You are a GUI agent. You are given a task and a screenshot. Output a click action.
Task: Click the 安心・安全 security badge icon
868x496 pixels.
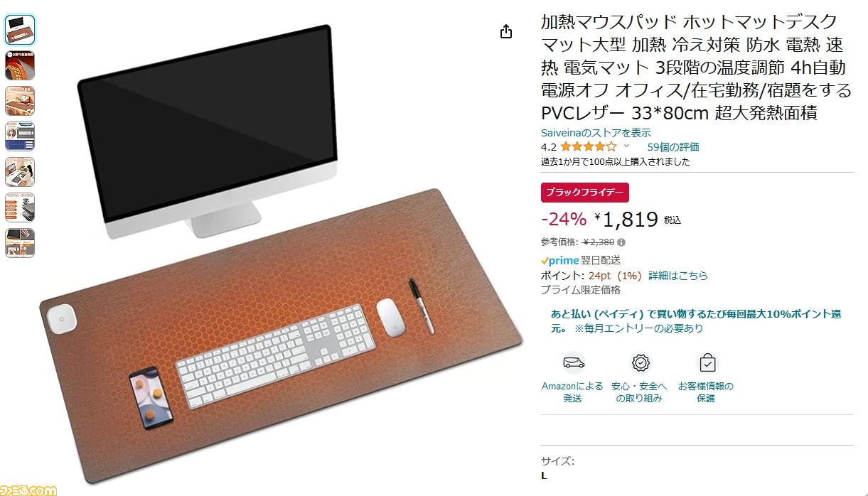[x=641, y=363]
